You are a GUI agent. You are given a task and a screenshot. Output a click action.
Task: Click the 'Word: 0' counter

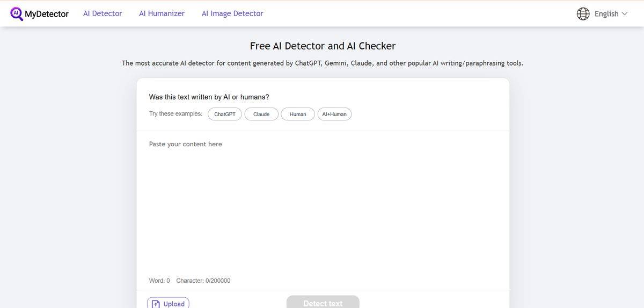point(159,281)
